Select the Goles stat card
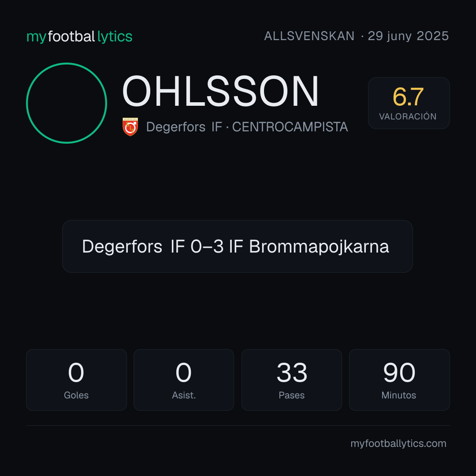This screenshot has height=476, width=476. point(76,380)
